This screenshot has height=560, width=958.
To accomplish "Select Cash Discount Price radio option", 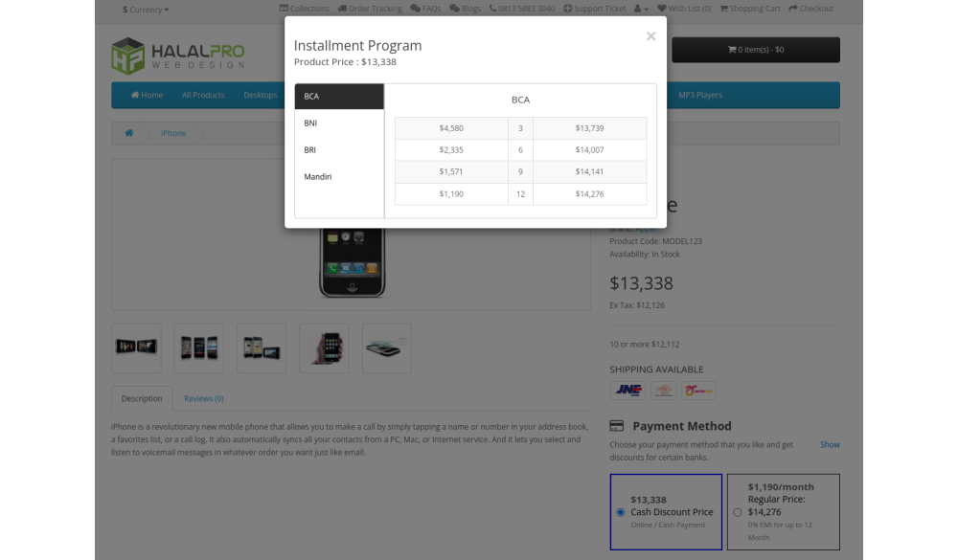I will coord(621,512).
